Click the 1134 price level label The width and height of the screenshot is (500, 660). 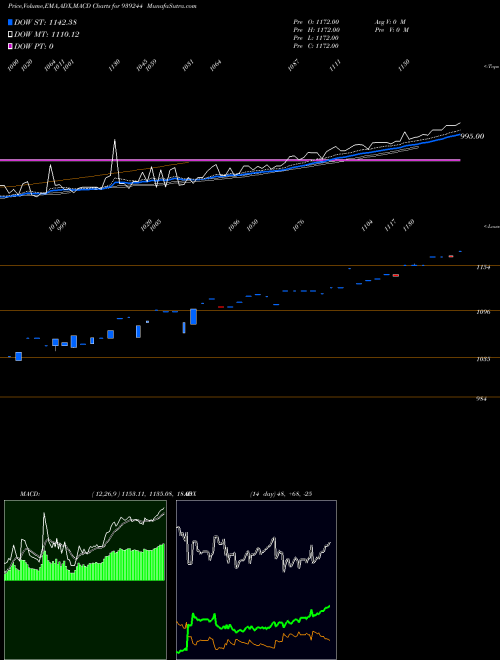(483, 267)
